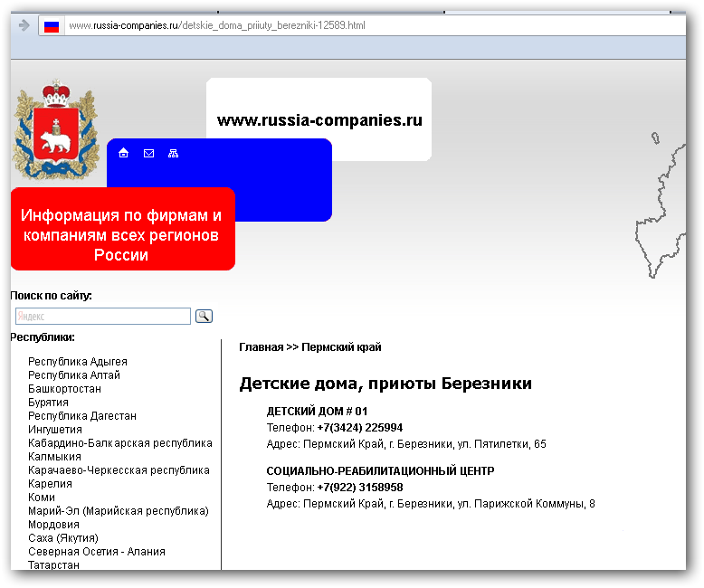Open Карелия in the republics list
Screen dimensions: 704x588
pyautogui.click(x=50, y=484)
